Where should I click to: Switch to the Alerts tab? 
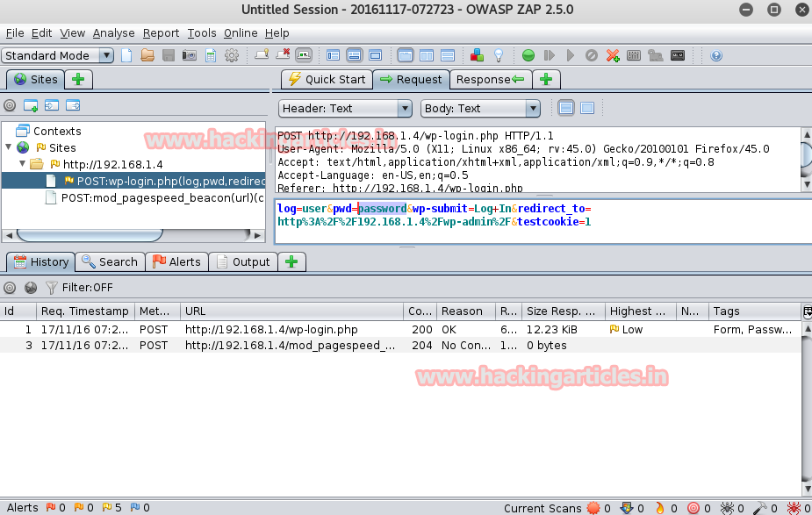click(x=176, y=262)
